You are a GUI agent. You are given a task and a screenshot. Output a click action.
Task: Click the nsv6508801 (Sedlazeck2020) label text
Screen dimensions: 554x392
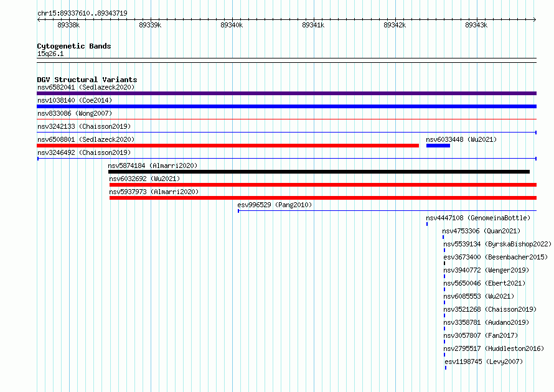click(86, 139)
